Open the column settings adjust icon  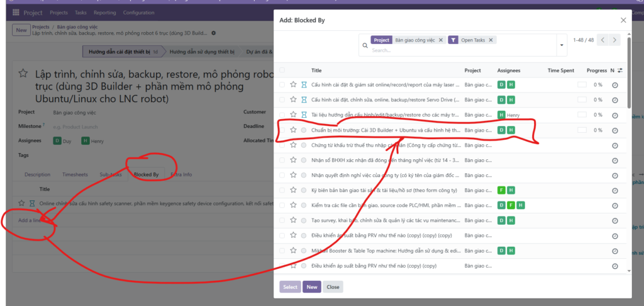(x=620, y=71)
